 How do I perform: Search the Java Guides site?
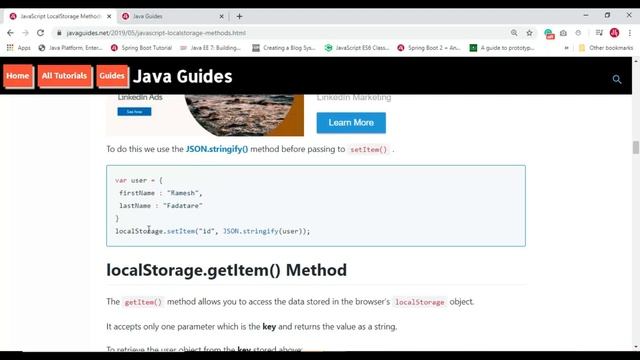pyautogui.click(x=617, y=79)
